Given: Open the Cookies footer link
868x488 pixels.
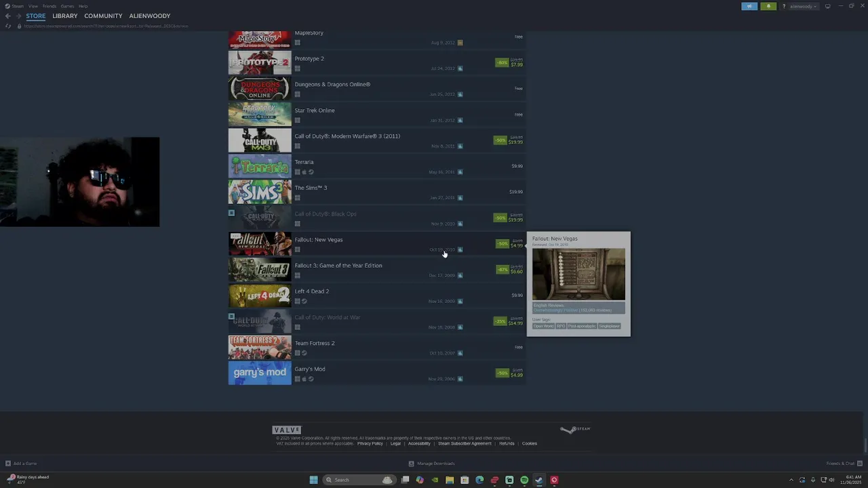Looking at the screenshot, I should click(x=530, y=443).
